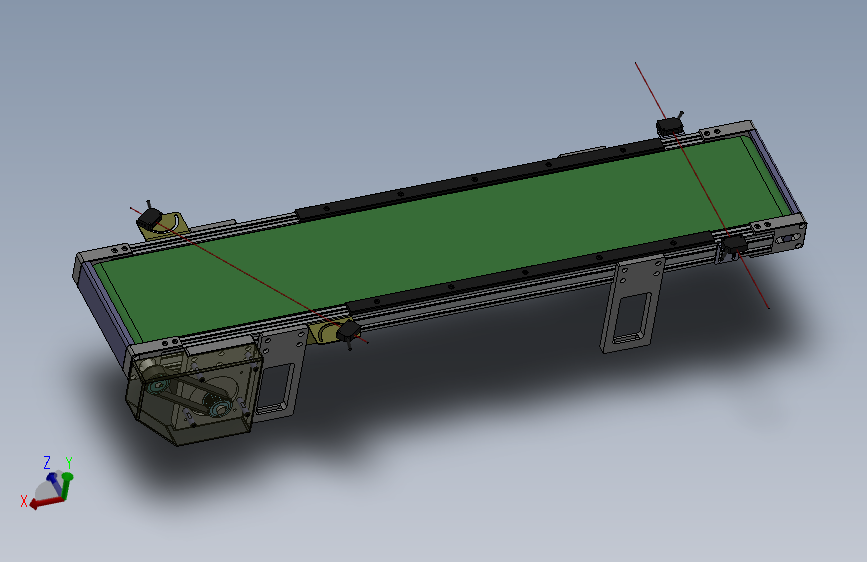The width and height of the screenshot is (867, 562).
Task: Select the large pulley inside the drive cover
Action: click(x=220, y=408)
